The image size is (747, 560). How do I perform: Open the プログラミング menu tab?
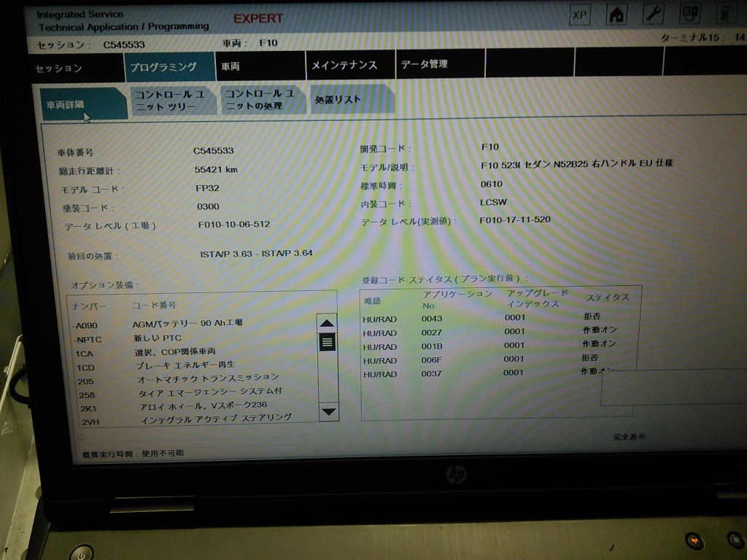point(169,66)
